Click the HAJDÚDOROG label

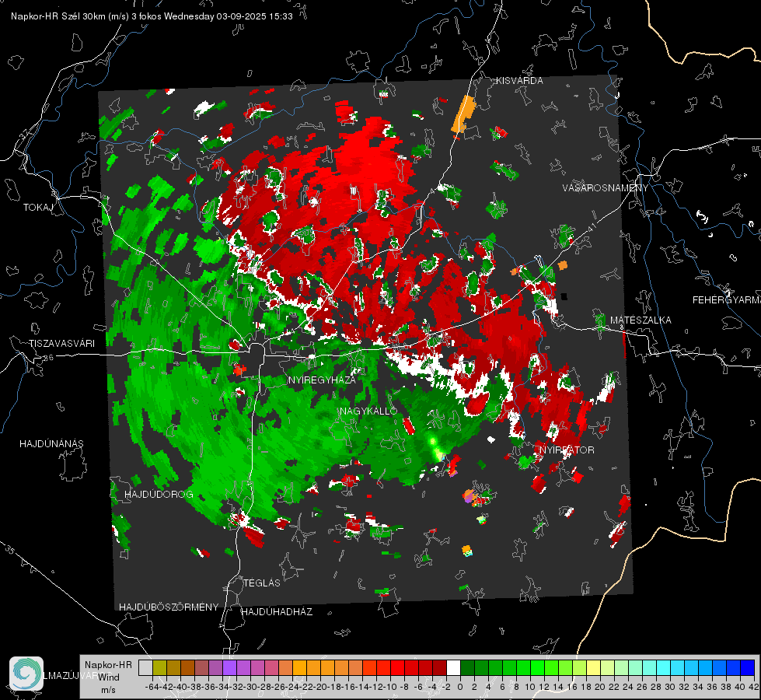point(159,495)
